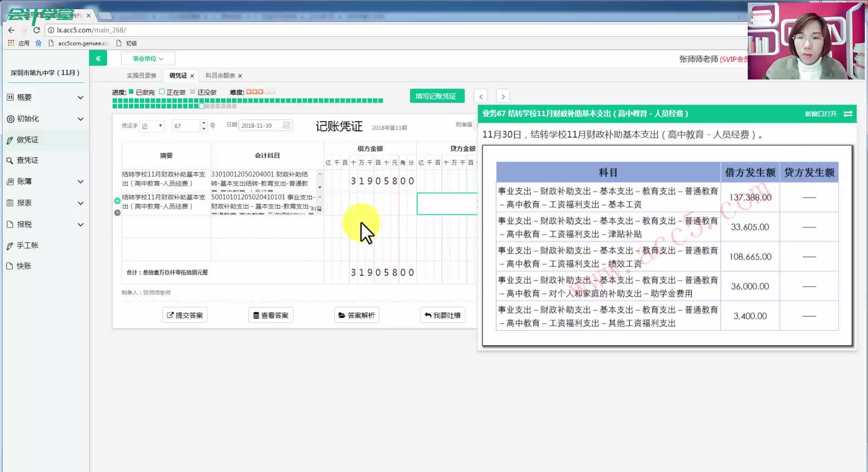Click the school name 深圳市第九中学 (11月)

[x=45, y=73]
